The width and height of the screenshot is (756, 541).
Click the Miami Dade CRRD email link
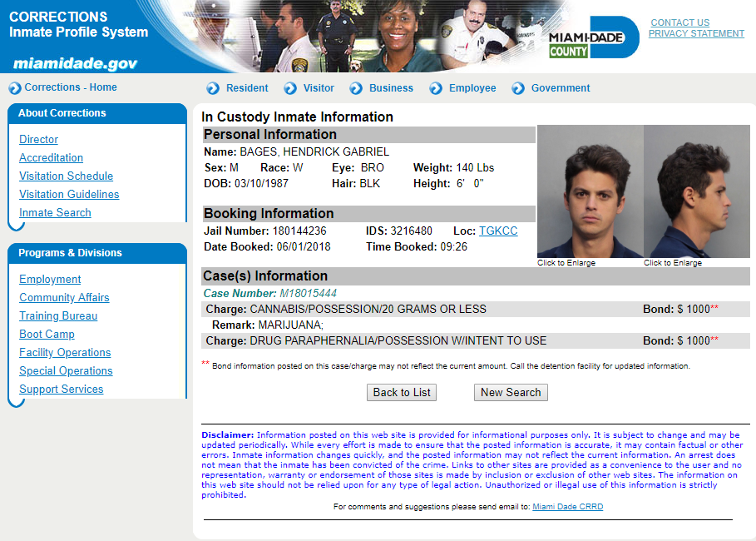point(567,507)
